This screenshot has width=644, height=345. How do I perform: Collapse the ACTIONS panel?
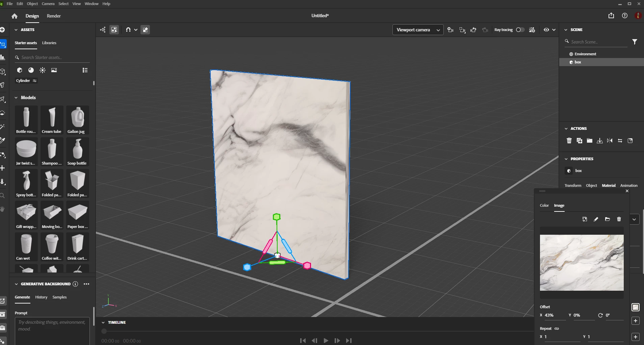[566, 128]
